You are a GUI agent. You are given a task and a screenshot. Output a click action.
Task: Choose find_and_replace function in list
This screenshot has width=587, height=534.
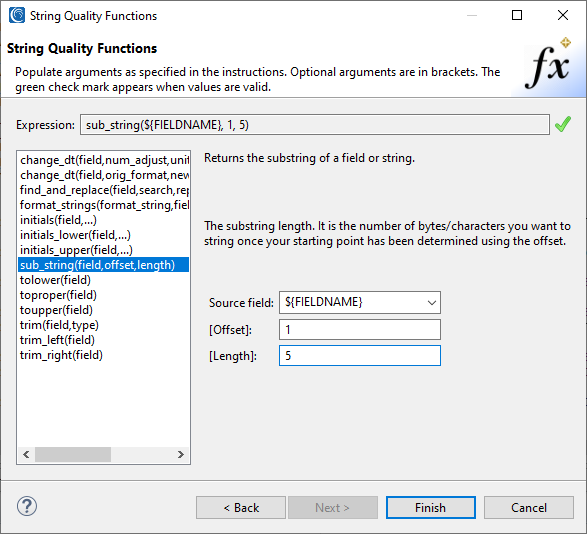(104, 190)
